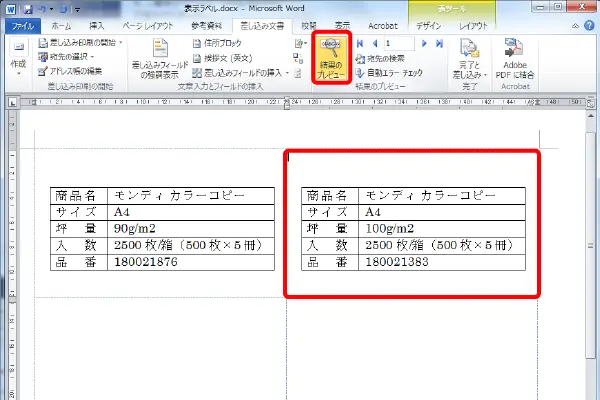Click the left label's モンディ カラーコピー cell
This screenshot has width=600, height=400.
191,196
